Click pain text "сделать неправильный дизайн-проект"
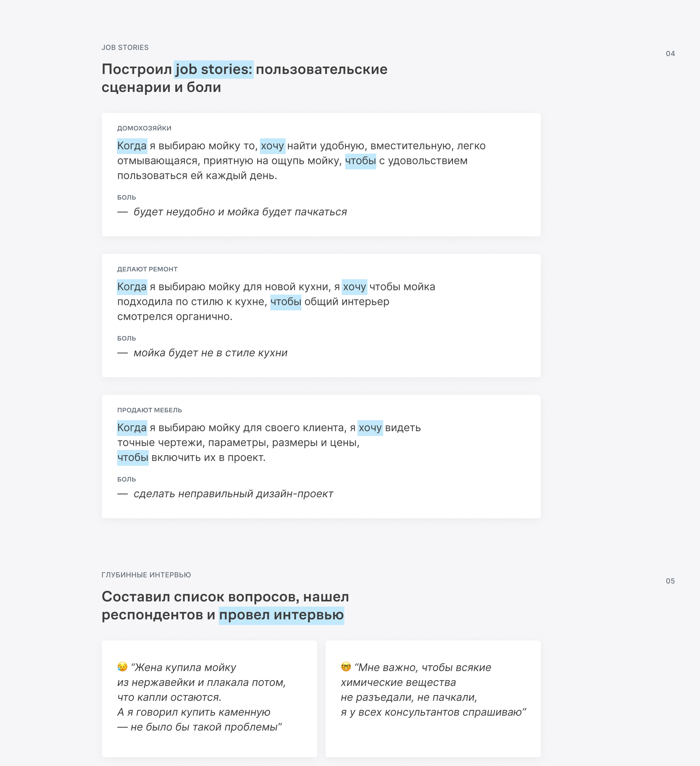Screen dimensions: 700x766 pyautogui.click(x=233, y=494)
